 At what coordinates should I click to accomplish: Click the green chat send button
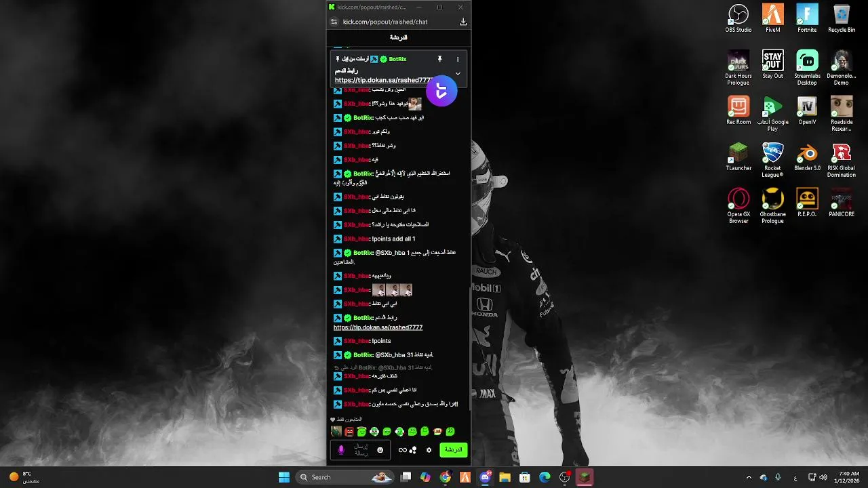(453, 449)
